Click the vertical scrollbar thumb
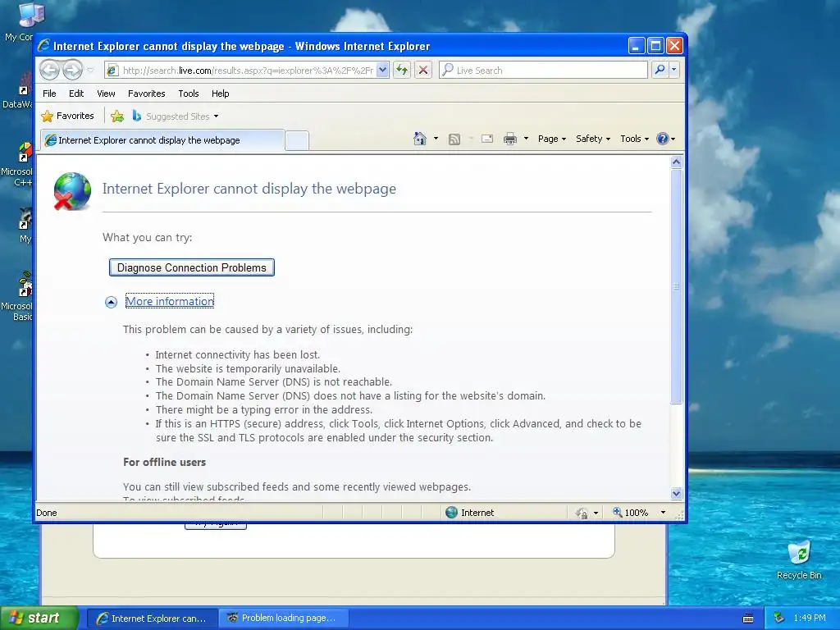The height and width of the screenshot is (630, 840). pyautogui.click(x=676, y=286)
